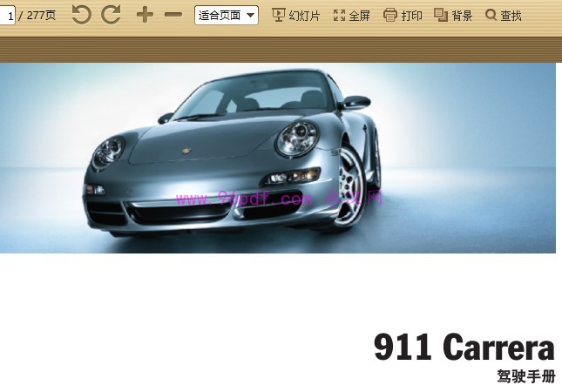Rotate page counterclockwise with the left arrow icon
This screenshot has width=562, height=392.
[81, 15]
